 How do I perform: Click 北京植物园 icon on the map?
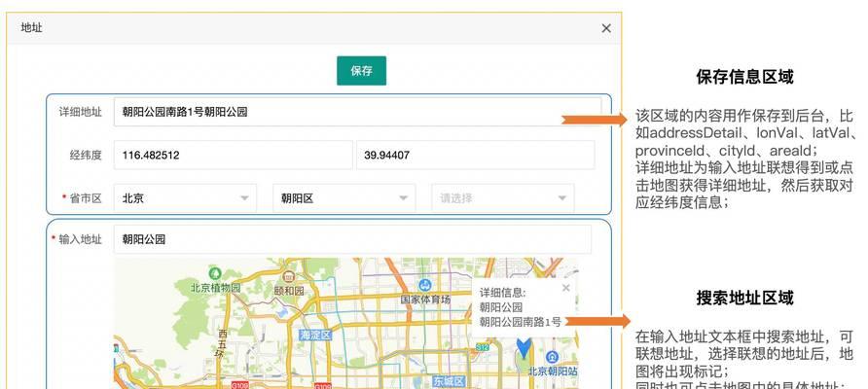(x=215, y=273)
